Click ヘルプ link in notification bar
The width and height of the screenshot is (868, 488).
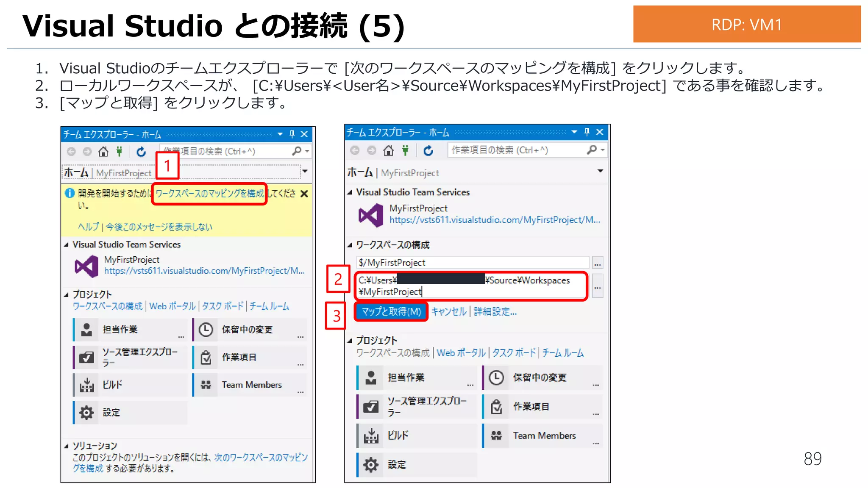coord(88,227)
